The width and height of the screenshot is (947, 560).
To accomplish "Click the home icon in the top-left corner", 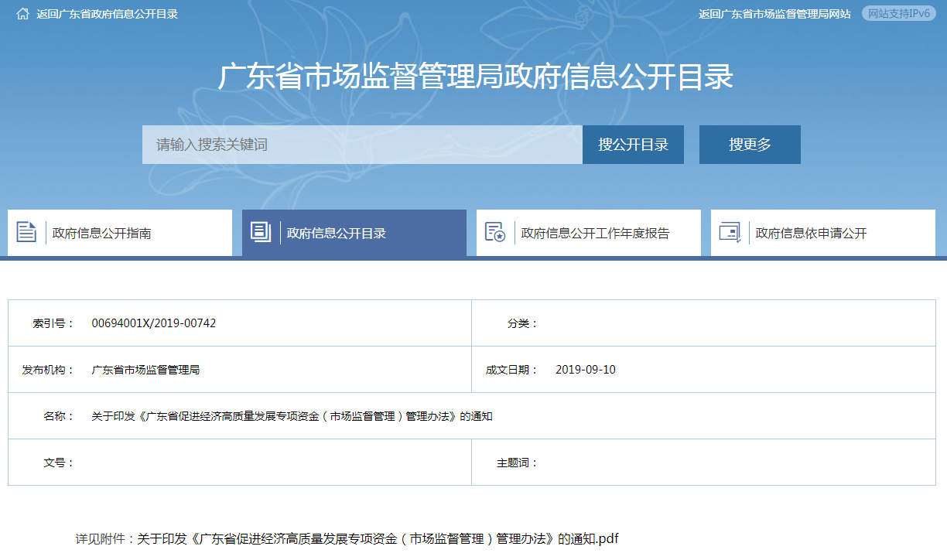I will point(22,14).
